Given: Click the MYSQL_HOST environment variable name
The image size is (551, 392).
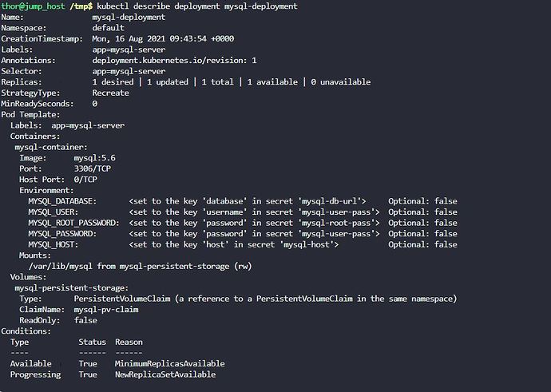Looking at the screenshot, I should pos(54,244).
